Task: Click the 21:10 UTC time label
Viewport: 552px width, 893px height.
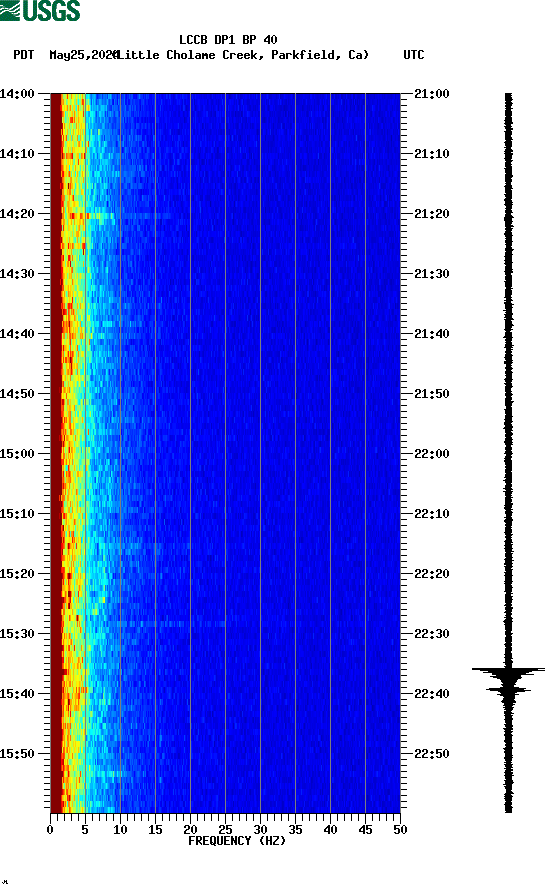Action: coord(432,154)
